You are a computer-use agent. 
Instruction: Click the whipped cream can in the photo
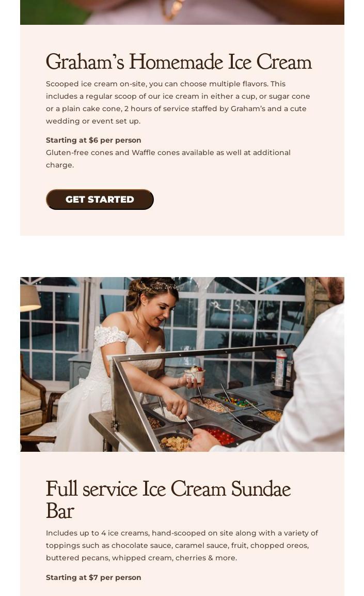click(x=281, y=367)
